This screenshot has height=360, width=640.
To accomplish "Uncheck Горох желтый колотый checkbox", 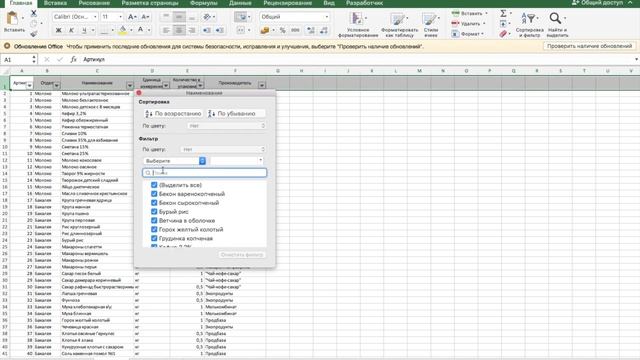I will [154, 229].
